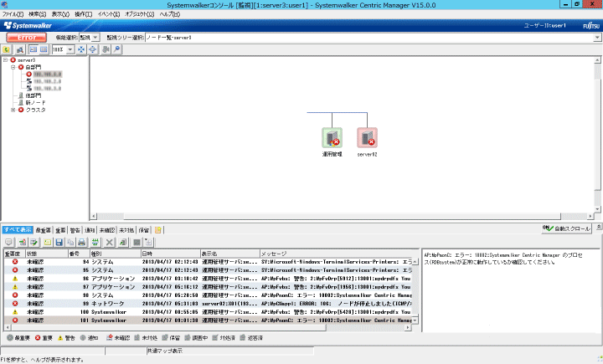Image resolution: width=603 pixels, height=364 pixels.
Task: Open the ファイル(F) menu
Action: click(13, 14)
